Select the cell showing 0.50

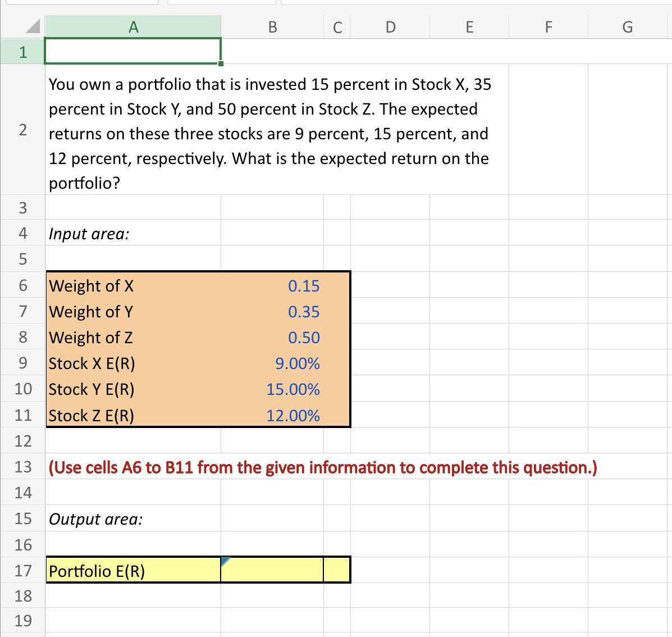tap(272, 338)
